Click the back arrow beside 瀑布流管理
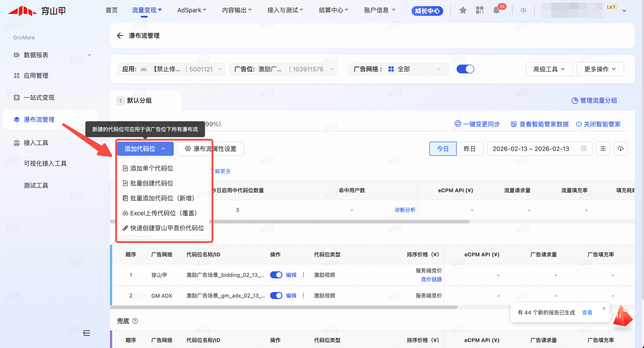Viewport: 644px width, 348px height. tap(120, 36)
